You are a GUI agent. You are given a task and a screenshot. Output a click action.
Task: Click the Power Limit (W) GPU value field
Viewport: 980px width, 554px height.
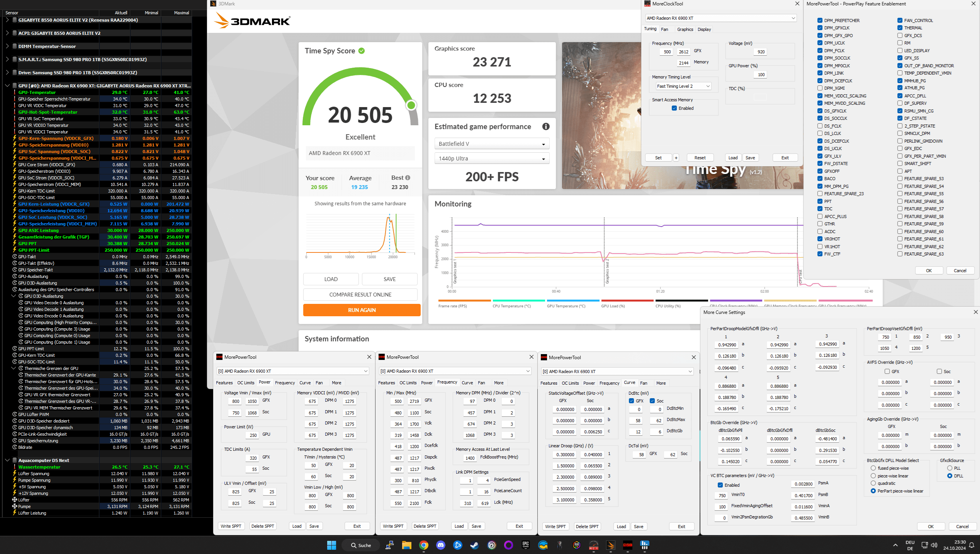coord(253,435)
